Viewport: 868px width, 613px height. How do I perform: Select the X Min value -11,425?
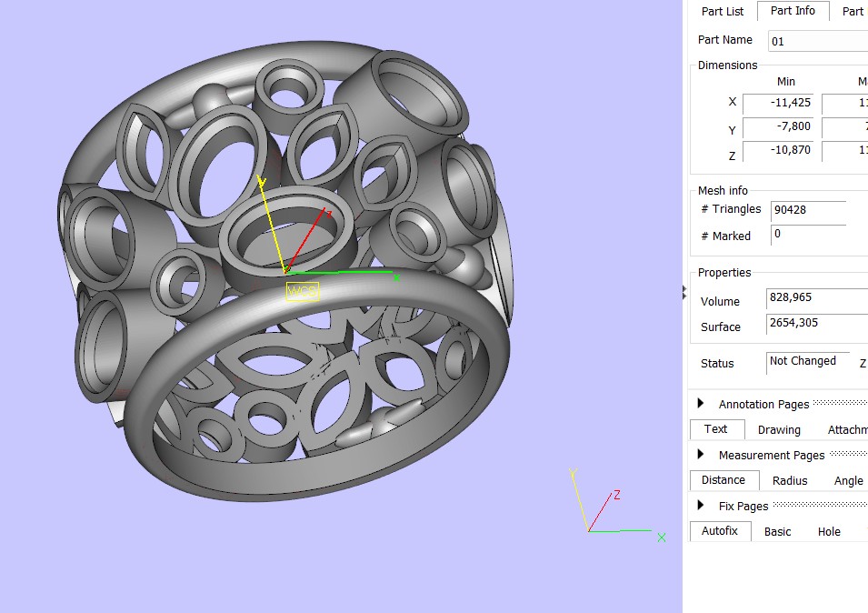coord(778,103)
